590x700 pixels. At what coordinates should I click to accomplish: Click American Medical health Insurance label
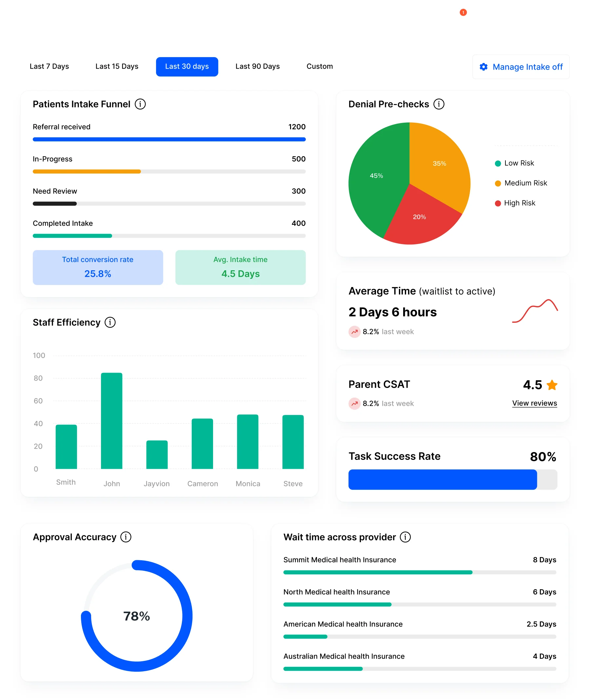coord(343,624)
